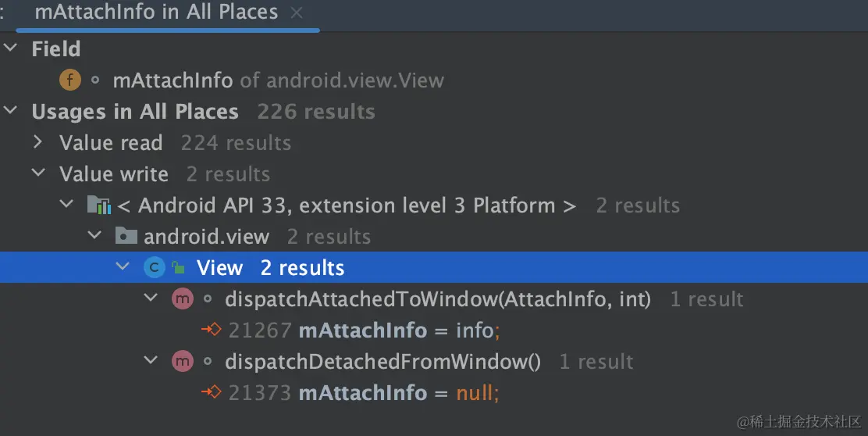This screenshot has width=868, height=436.
Task: Collapse the dispatchDetachedFromWindow() node
Action: point(151,362)
